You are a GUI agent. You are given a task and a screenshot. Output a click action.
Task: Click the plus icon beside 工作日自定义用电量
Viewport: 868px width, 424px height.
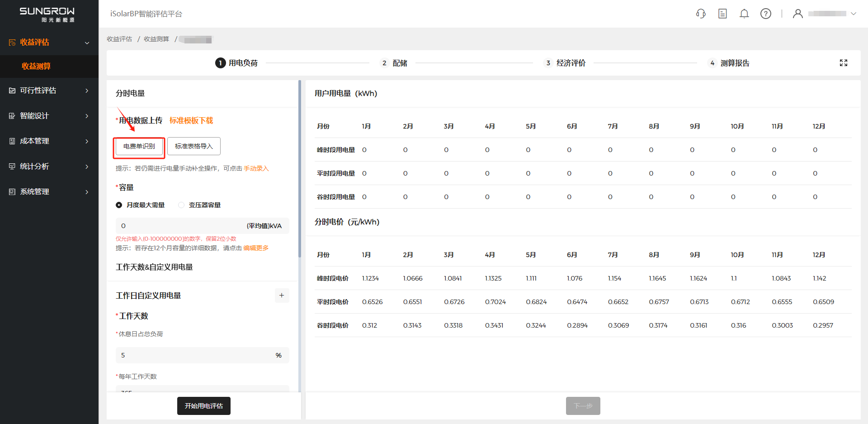click(x=282, y=295)
